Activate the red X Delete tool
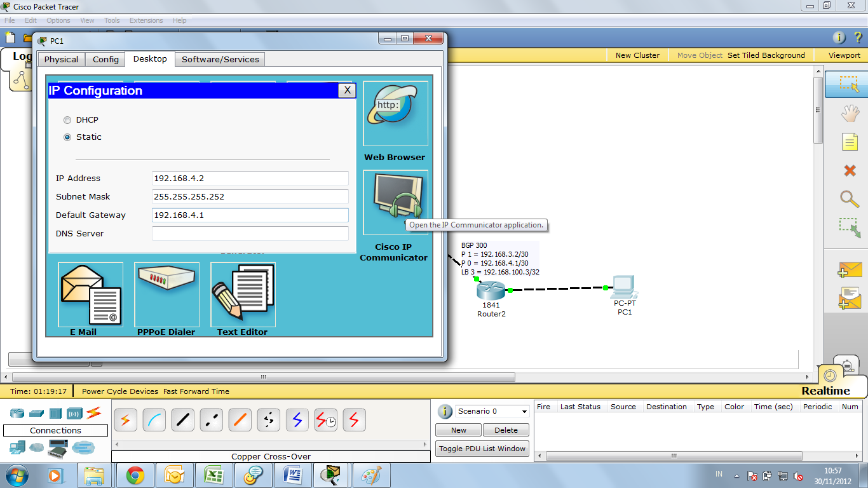 (x=850, y=170)
